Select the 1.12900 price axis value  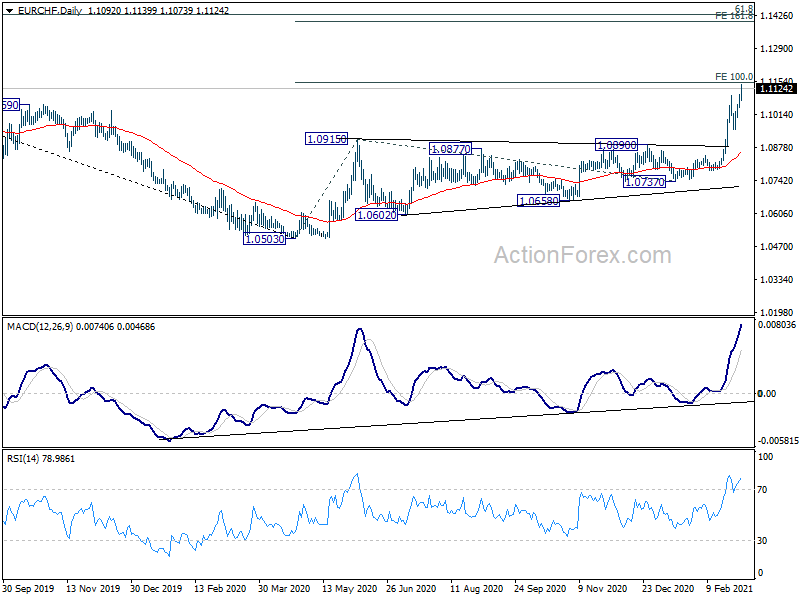777,48
